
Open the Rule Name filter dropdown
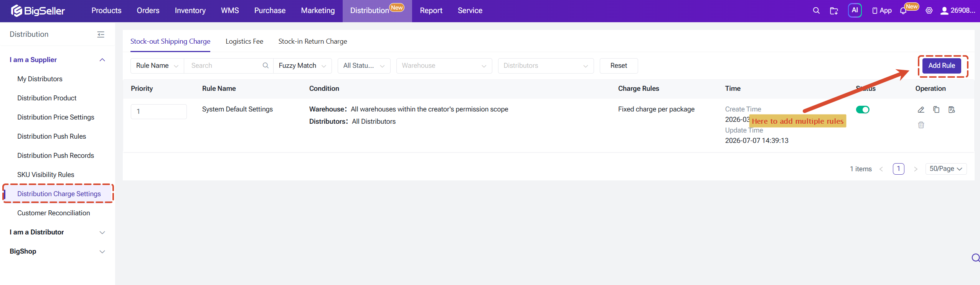point(157,66)
